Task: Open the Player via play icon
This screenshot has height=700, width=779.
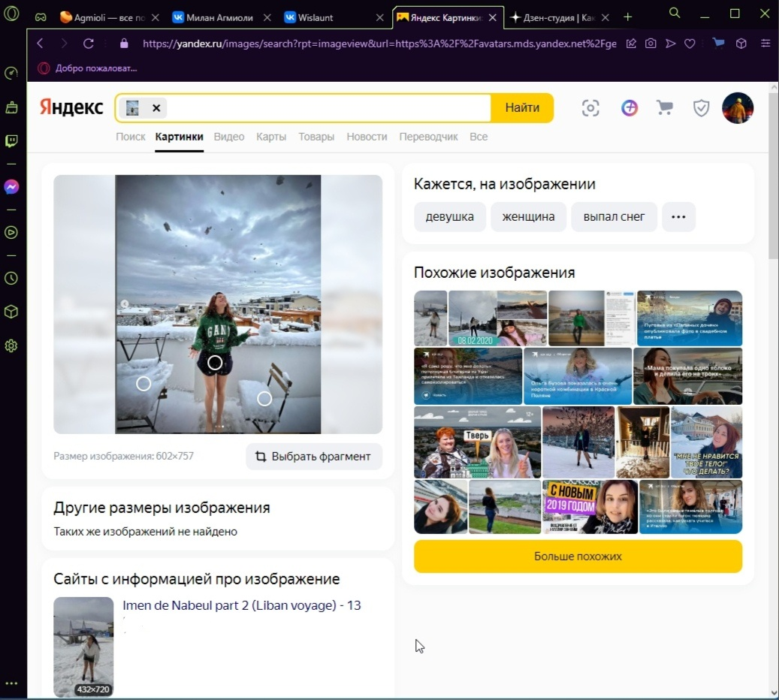Action: point(11,232)
